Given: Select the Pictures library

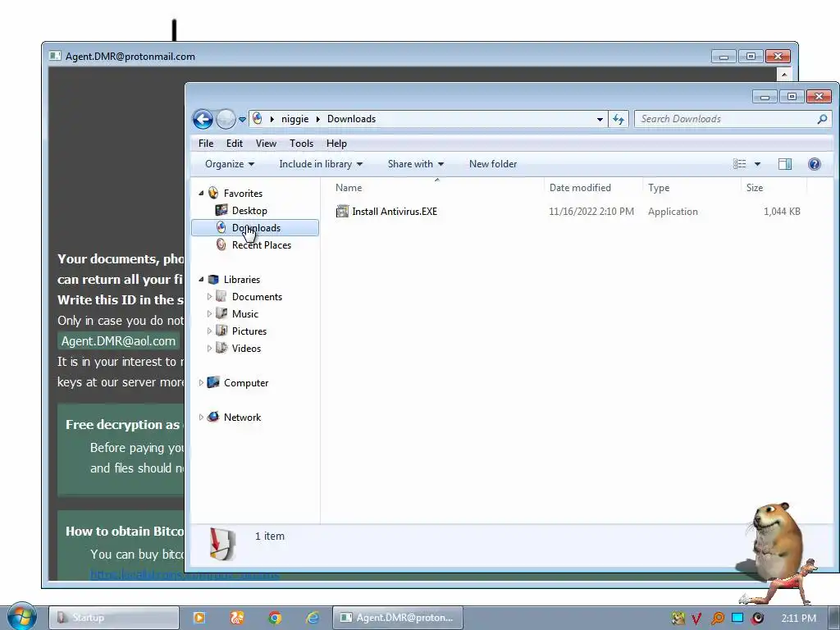Looking at the screenshot, I should pos(249,331).
